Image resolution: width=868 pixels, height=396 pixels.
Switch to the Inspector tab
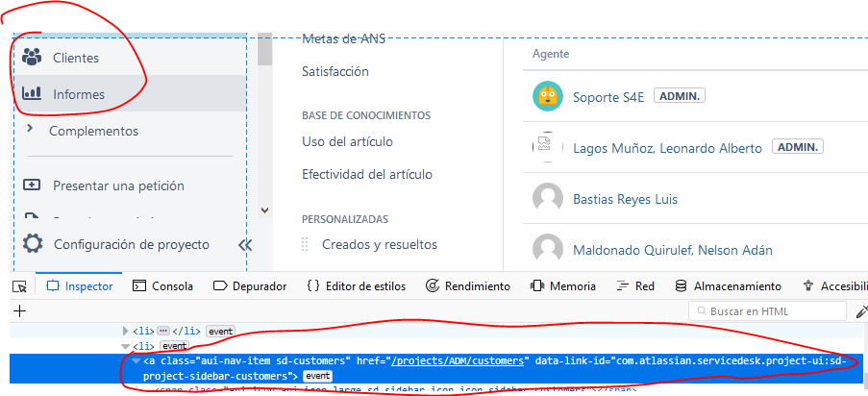tap(80, 286)
